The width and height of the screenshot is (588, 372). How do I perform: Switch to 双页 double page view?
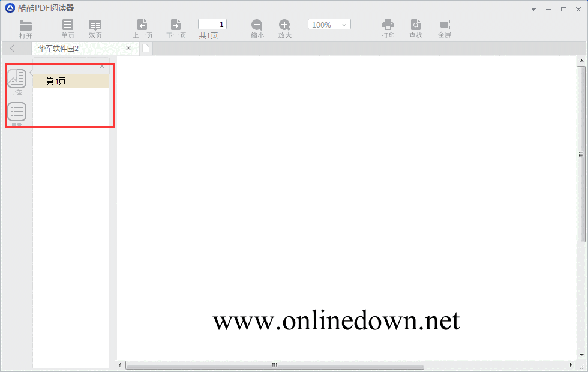95,29
